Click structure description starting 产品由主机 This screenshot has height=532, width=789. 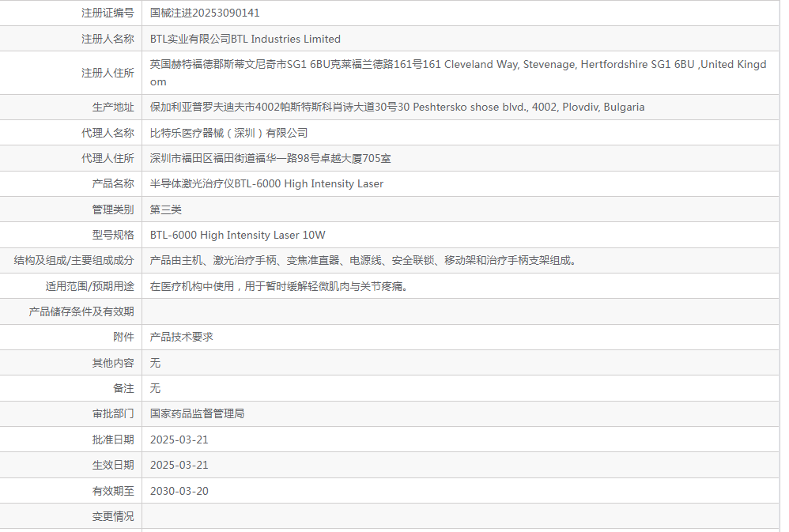tap(364, 260)
